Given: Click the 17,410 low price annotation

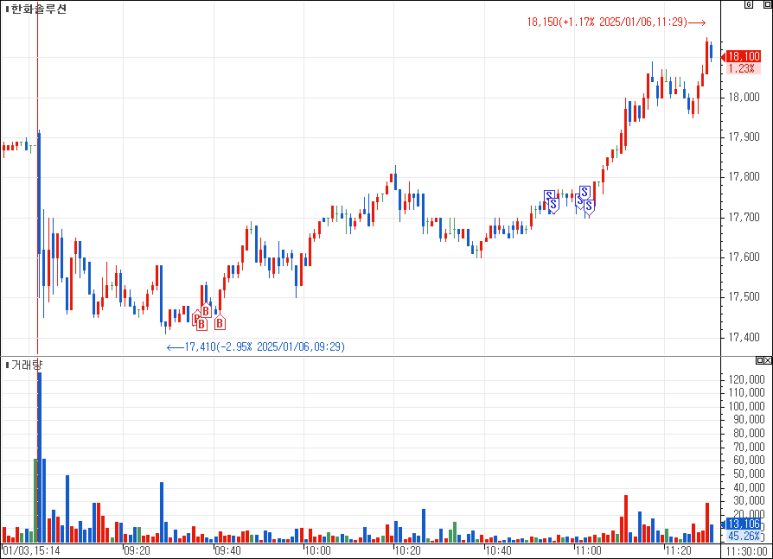Looking at the screenshot, I should click(x=255, y=347).
